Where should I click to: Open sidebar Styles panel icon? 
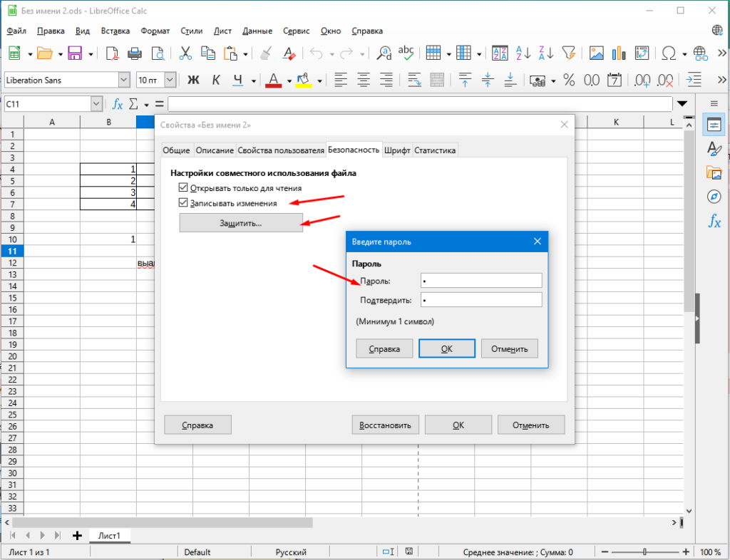tap(714, 148)
